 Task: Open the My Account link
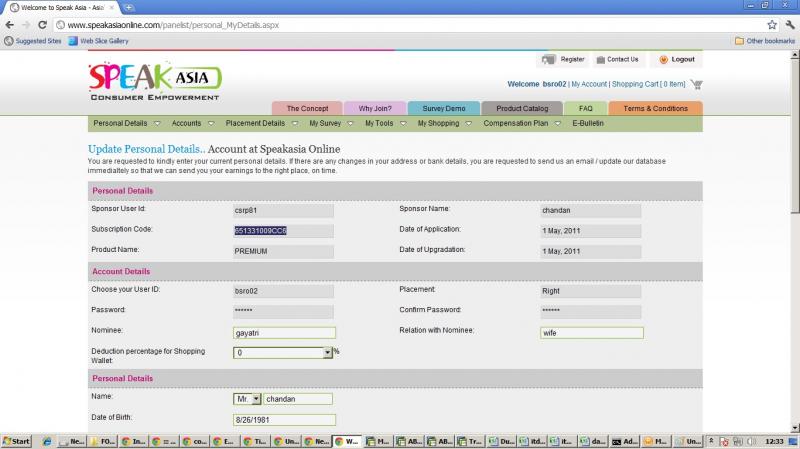[589, 84]
